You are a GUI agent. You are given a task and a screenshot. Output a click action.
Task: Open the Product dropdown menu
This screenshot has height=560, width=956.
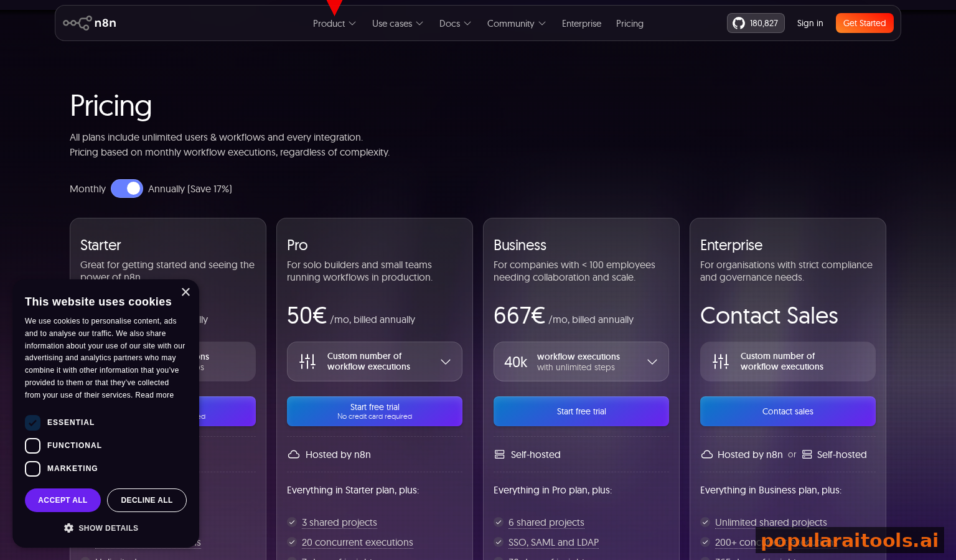coord(334,23)
